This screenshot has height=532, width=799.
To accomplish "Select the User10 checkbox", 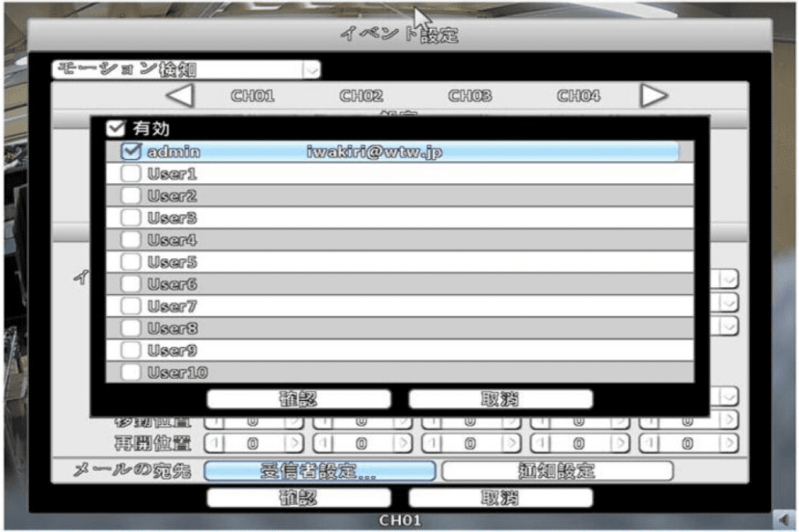I will point(131,373).
